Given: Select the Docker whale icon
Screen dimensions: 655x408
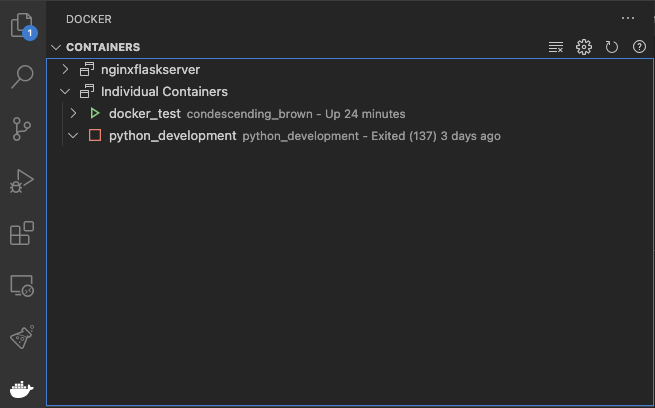Looking at the screenshot, I should (x=22, y=389).
